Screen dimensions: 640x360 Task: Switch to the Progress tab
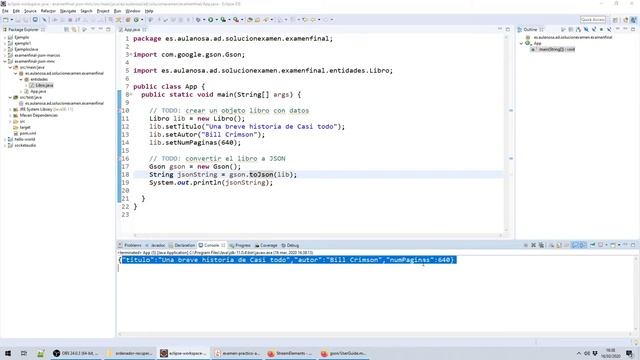click(240, 245)
